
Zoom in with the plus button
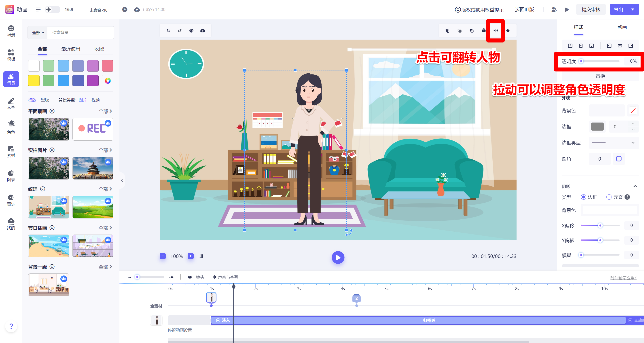point(191,256)
